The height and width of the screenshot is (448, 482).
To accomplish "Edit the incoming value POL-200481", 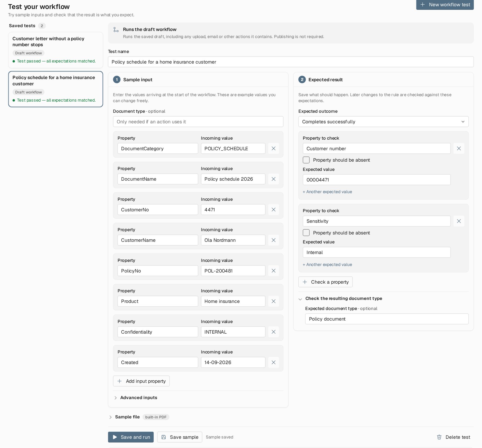I will point(233,271).
